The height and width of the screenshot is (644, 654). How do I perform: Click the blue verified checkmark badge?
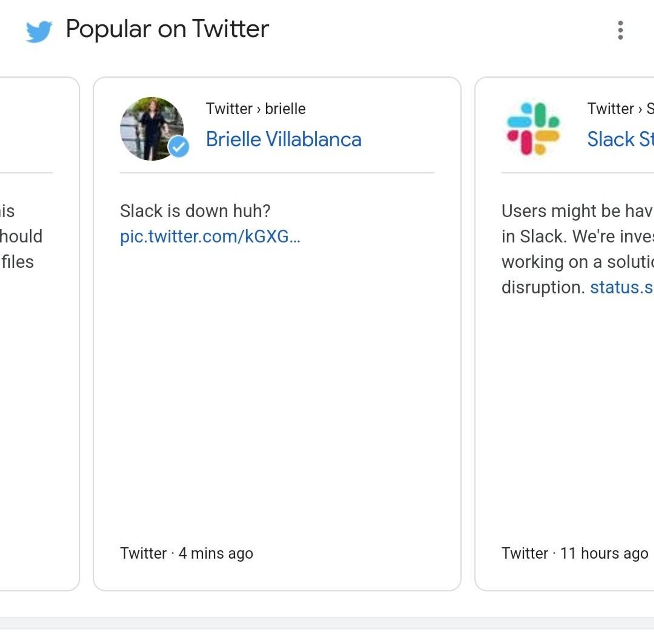(179, 146)
